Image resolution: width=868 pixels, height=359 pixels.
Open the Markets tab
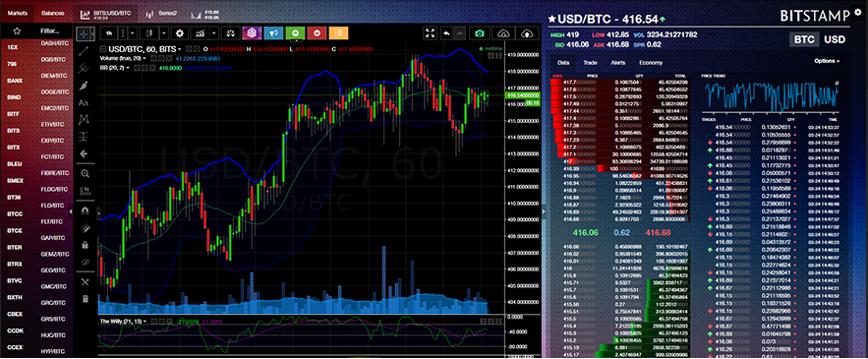[x=17, y=13]
